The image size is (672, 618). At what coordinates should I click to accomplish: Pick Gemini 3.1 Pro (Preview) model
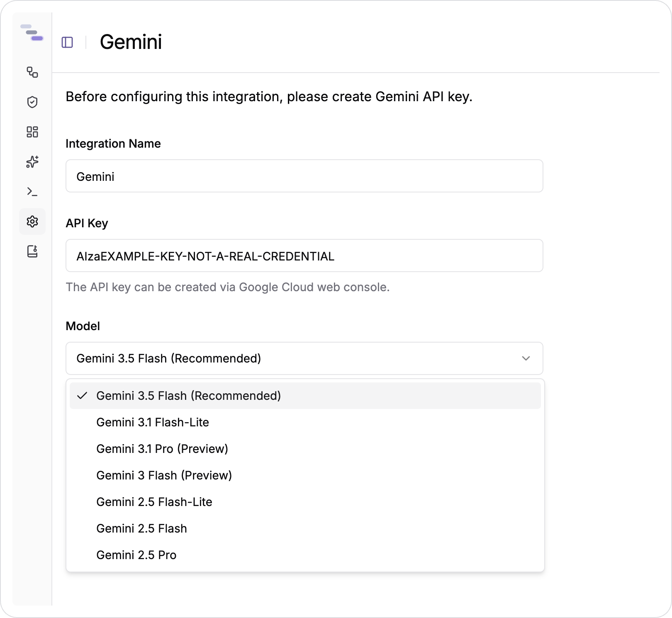[x=305, y=449]
